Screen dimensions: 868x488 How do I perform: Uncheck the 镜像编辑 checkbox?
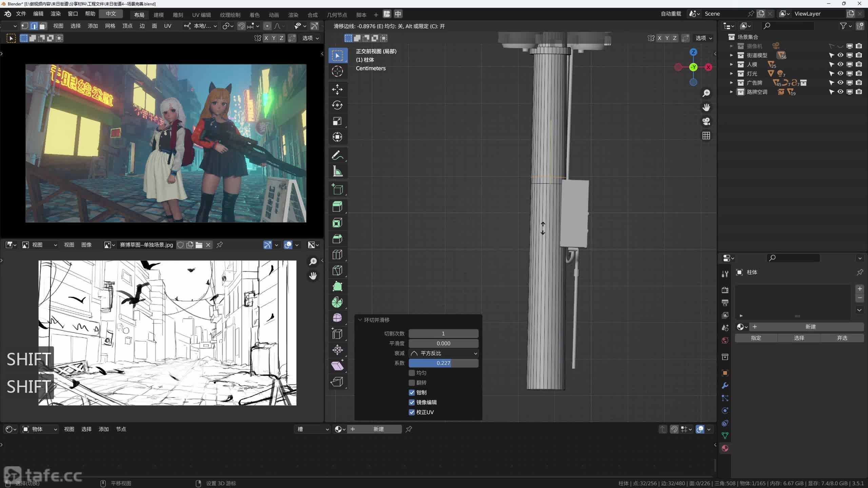(412, 402)
